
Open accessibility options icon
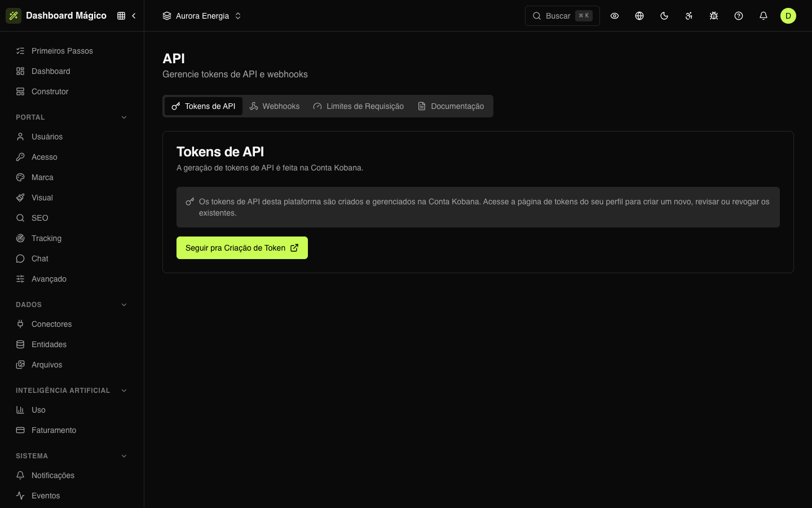[689, 16]
